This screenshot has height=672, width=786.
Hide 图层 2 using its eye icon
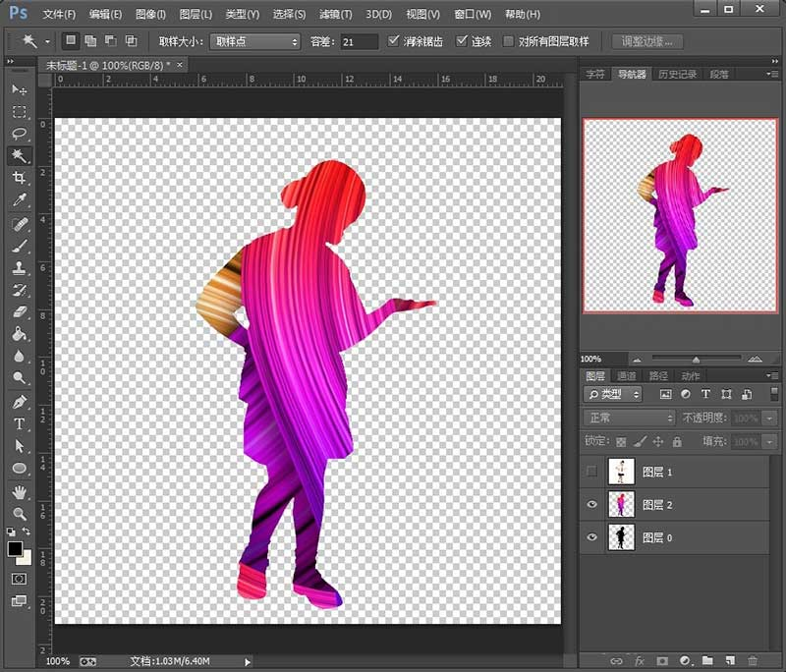pos(591,505)
